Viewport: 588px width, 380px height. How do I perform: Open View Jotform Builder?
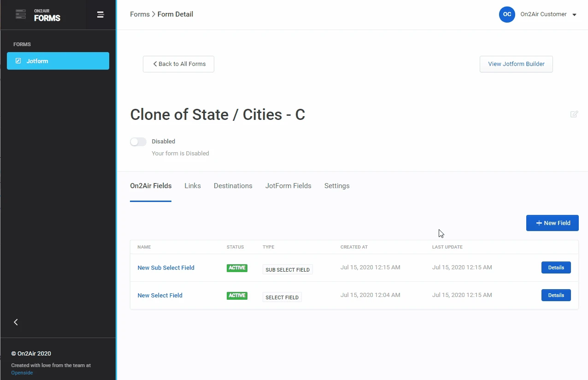point(516,64)
